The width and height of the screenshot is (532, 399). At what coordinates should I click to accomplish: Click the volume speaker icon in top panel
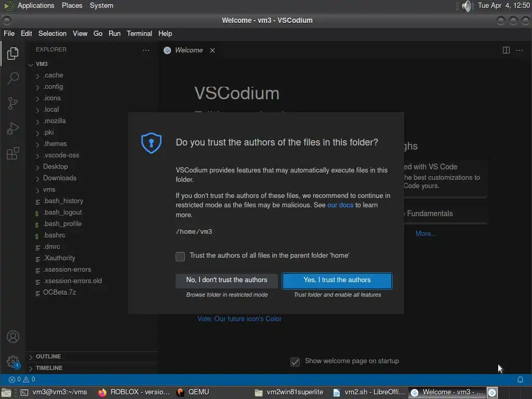(467, 6)
